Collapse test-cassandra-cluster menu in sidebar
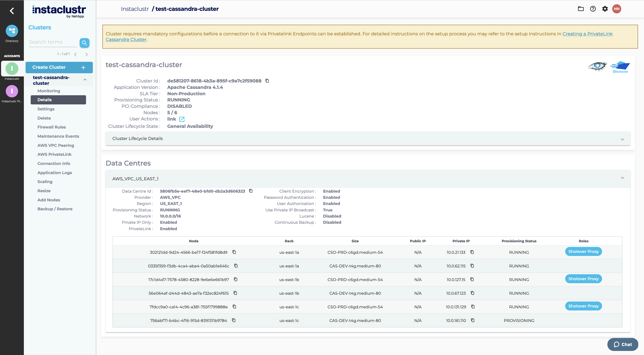644x355 pixels. pyautogui.click(x=85, y=80)
